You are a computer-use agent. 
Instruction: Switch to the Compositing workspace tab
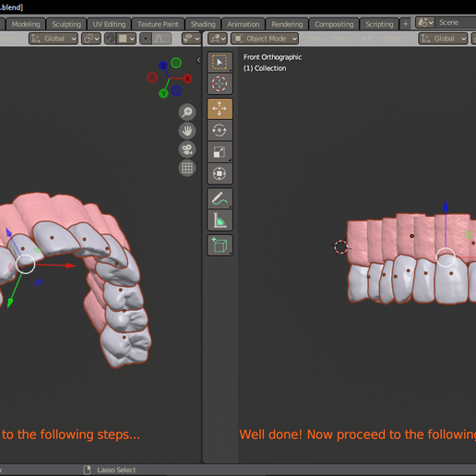(334, 24)
